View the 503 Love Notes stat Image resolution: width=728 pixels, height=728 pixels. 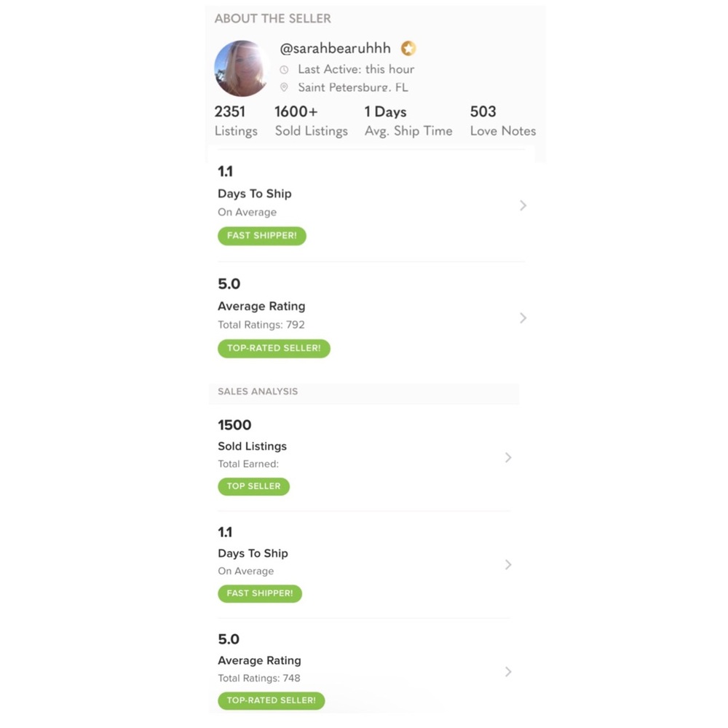pos(503,121)
